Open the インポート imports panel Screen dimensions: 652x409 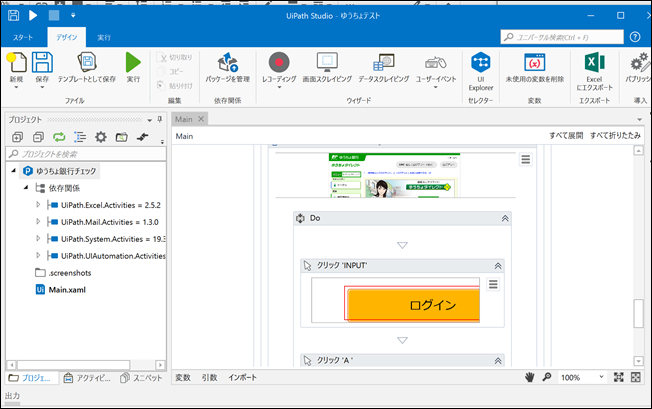(242, 377)
